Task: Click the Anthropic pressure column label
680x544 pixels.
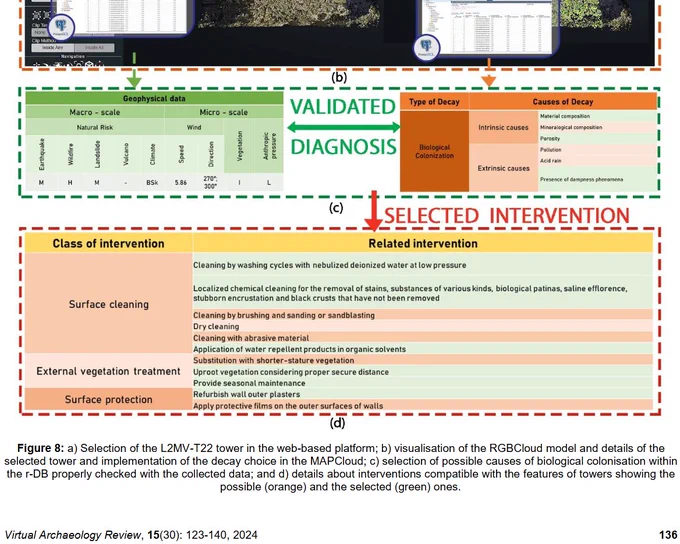Action: [269, 146]
